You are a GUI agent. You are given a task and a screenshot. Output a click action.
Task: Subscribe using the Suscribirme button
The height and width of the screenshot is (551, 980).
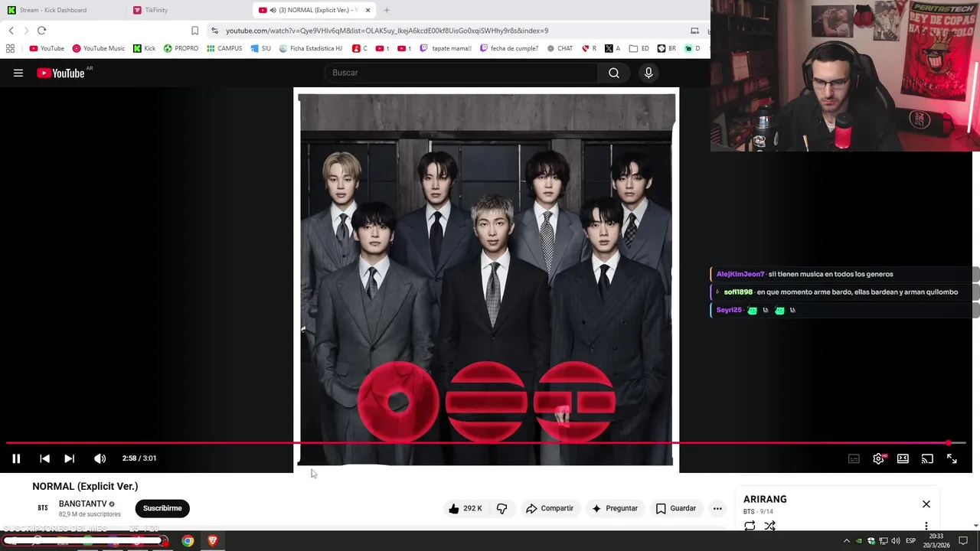pos(162,508)
